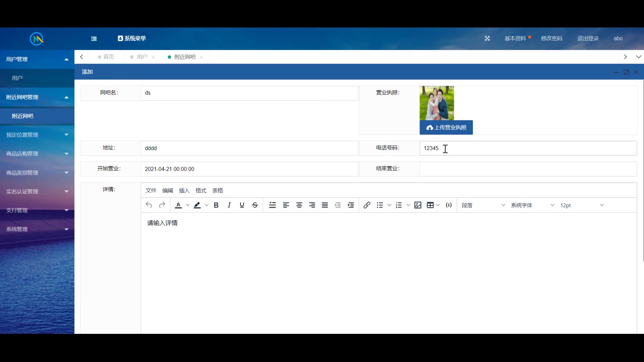Insert a code sample block
644x362 pixels.
coord(449,205)
